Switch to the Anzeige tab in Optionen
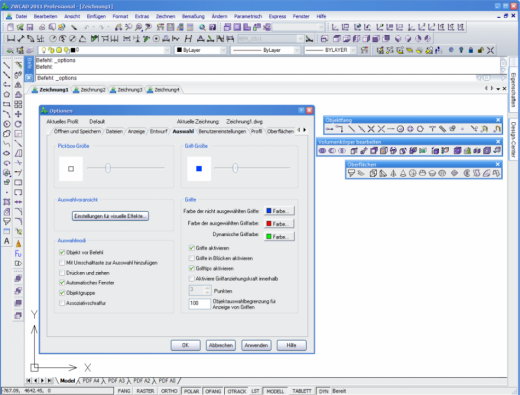The width and height of the screenshot is (520, 395). tap(136, 131)
